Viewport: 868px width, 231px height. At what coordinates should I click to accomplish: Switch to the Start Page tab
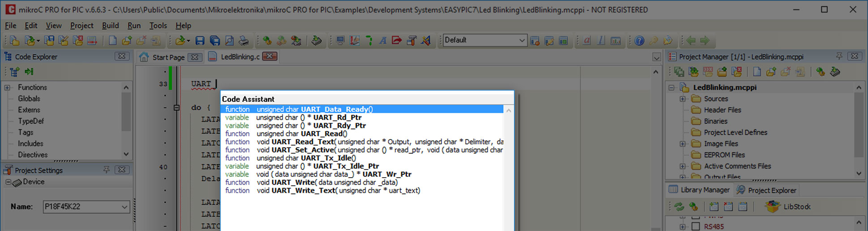[x=168, y=57]
